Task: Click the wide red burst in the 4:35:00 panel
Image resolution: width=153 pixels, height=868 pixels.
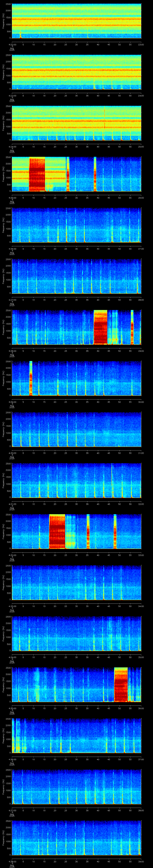Action: pos(121,685)
